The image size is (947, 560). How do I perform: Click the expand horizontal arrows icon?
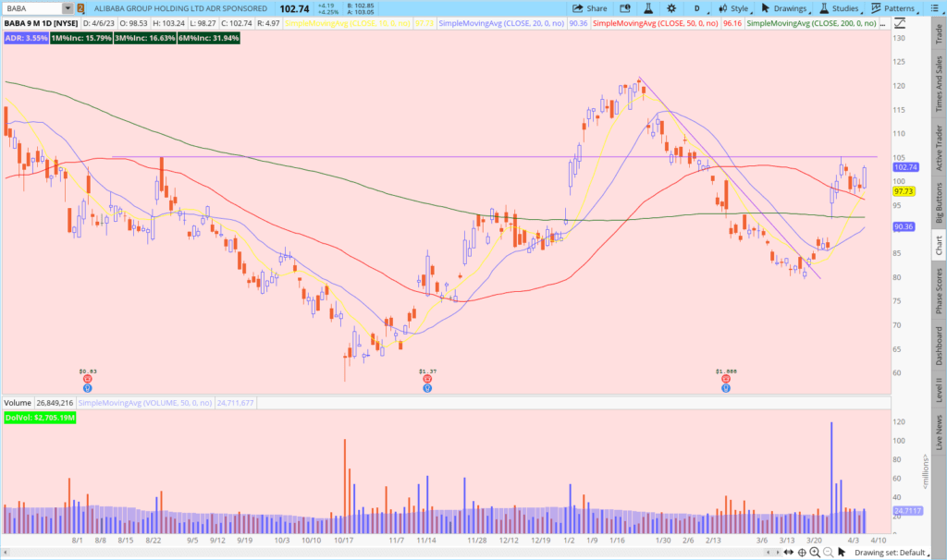pyautogui.click(x=789, y=553)
